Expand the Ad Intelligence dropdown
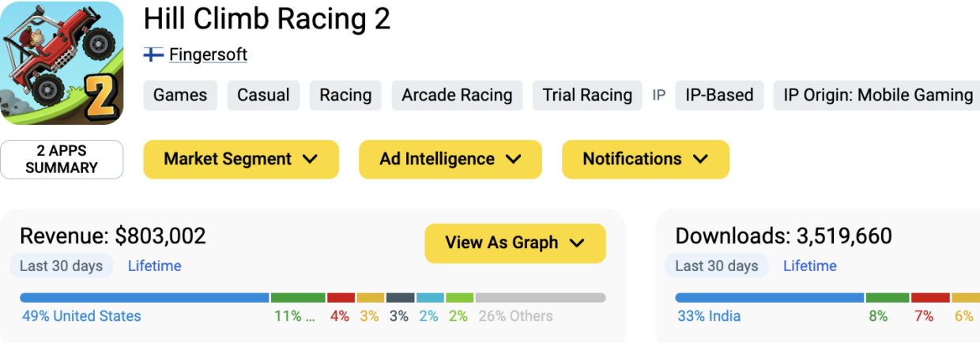The width and height of the screenshot is (980, 343). tap(450, 159)
